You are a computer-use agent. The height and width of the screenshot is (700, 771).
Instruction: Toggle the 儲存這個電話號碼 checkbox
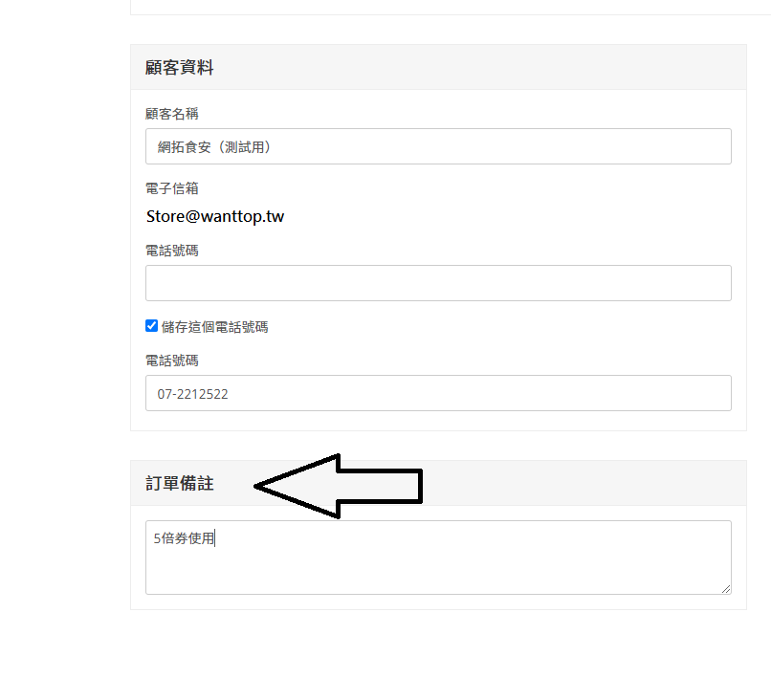pyautogui.click(x=151, y=326)
